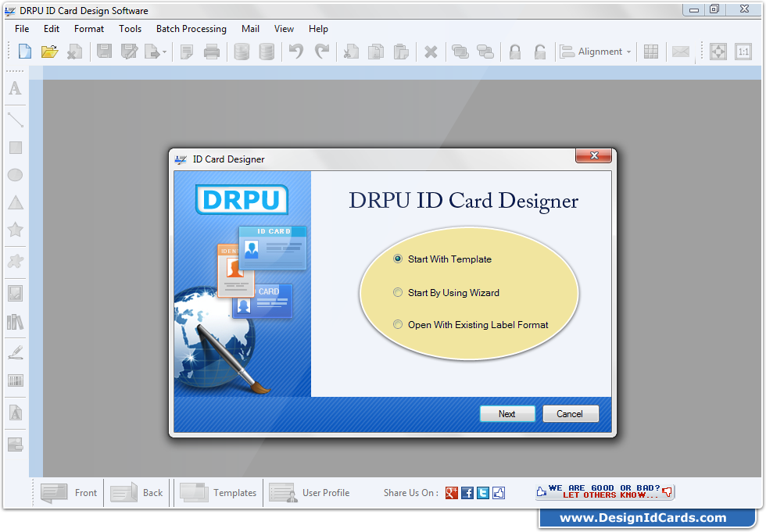Click the Delete X icon in toolbar

click(x=431, y=52)
